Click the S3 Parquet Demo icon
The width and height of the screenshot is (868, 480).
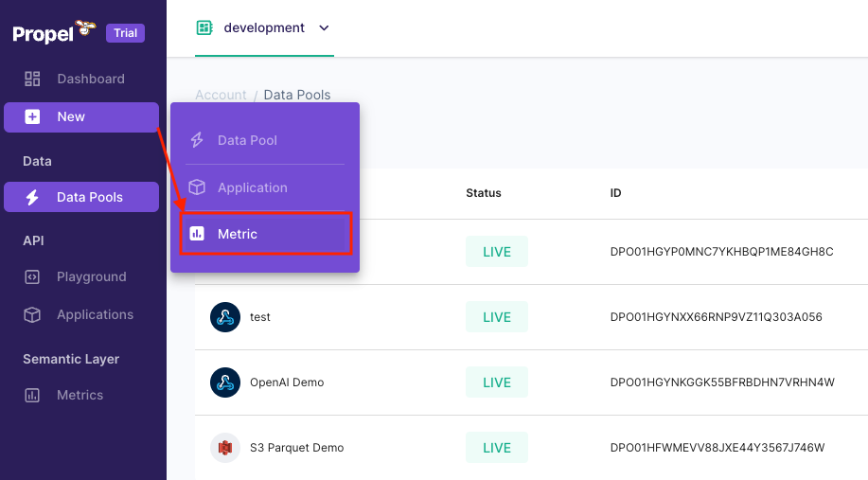(x=225, y=447)
